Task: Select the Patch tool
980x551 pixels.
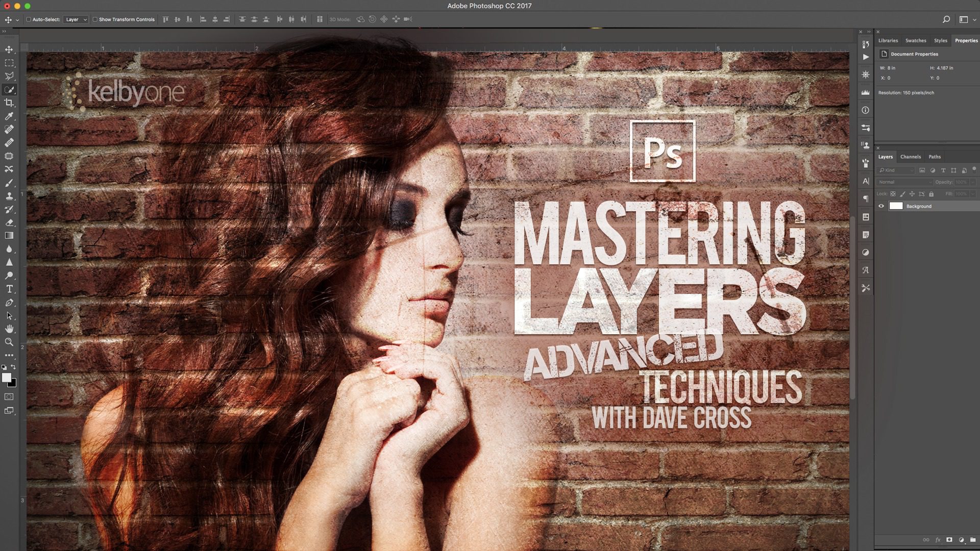Action: point(9,156)
